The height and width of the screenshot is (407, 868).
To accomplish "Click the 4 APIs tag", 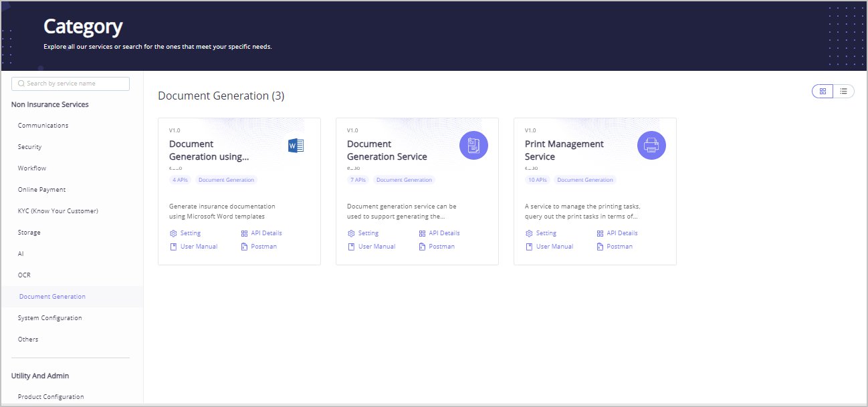I will coord(180,180).
